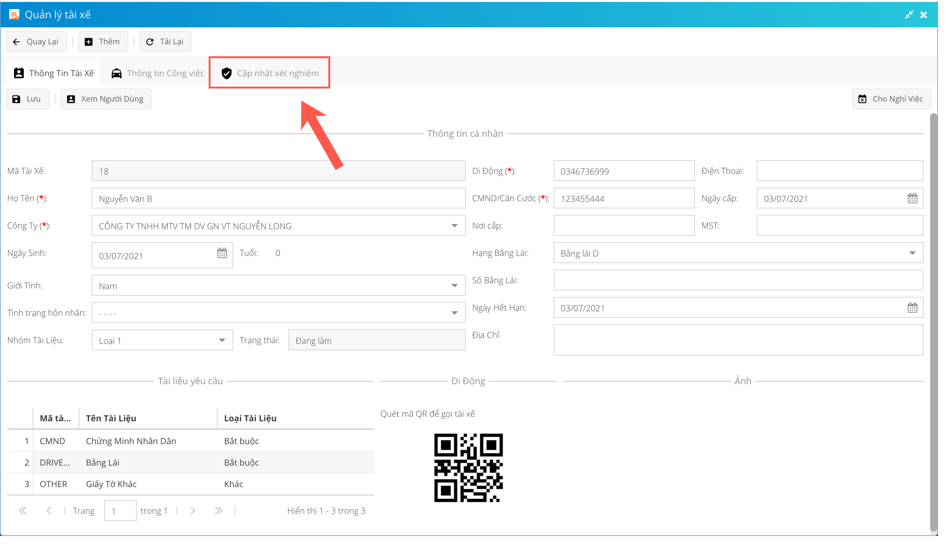The width and height of the screenshot is (949, 560).
Task: Click the vertical scrollbar on the right
Action: 933,321
